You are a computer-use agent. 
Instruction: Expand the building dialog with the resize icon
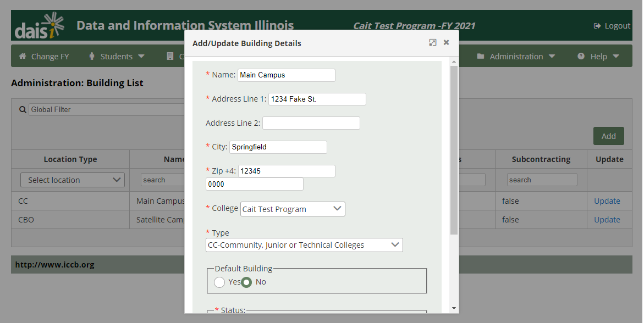pyautogui.click(x=432, y=42)
